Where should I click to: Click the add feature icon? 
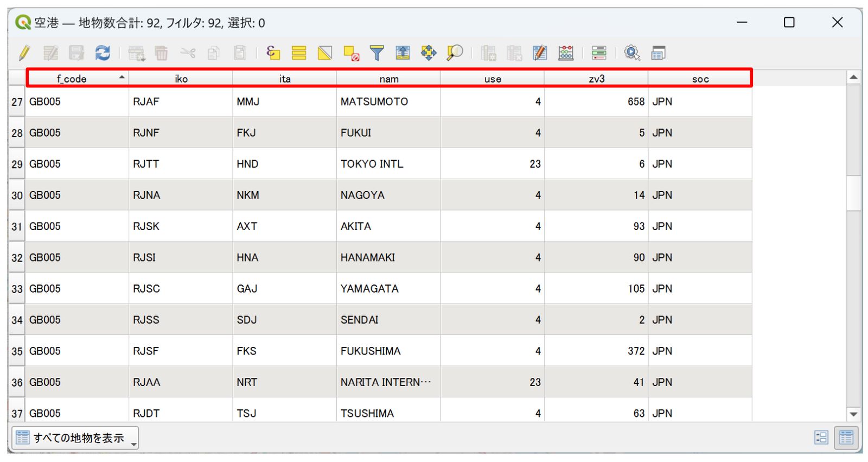[136, 53]
